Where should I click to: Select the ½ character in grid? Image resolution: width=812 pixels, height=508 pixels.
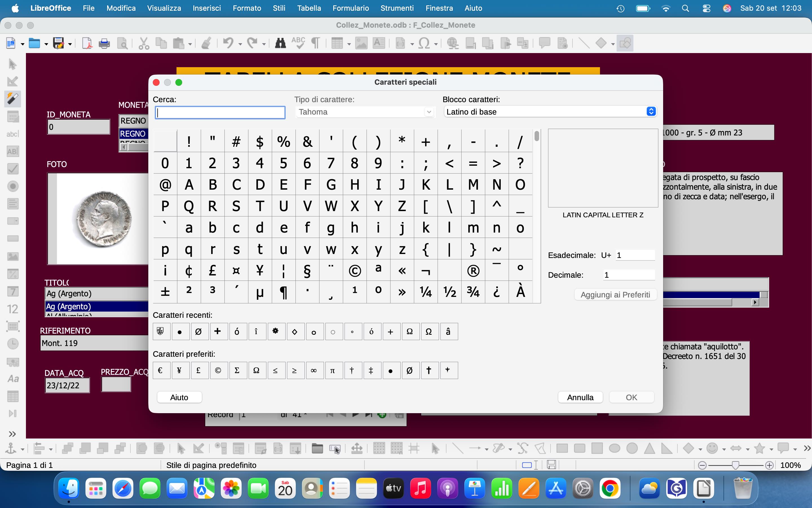click(450, 292)
